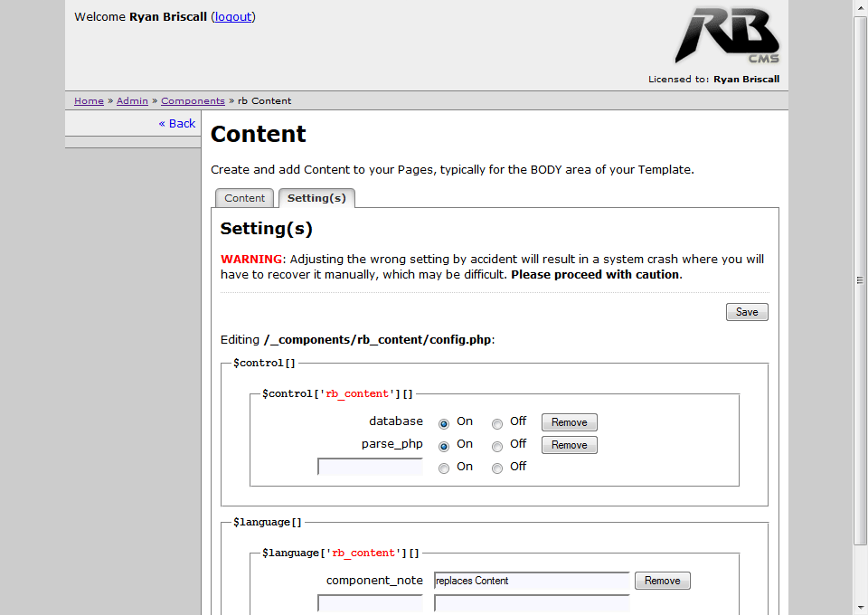The image size is (868, 615).
Task: Navigate to Components breadcrumb link
Action: [x=193, y=100]
